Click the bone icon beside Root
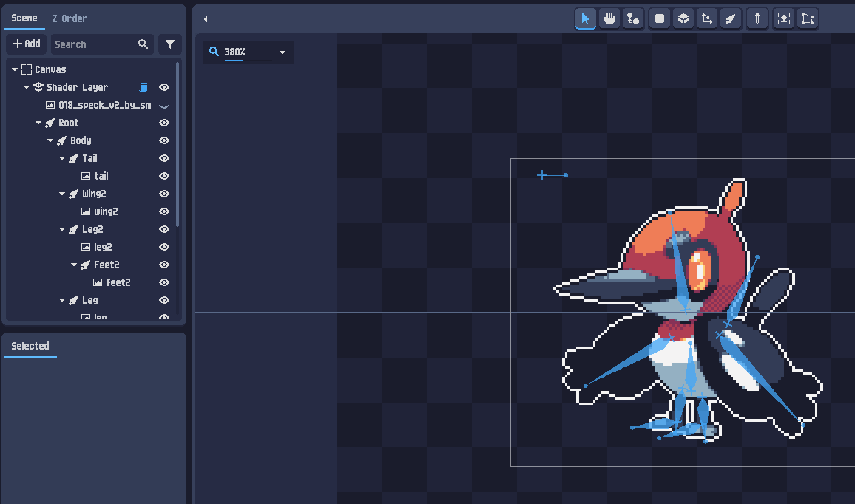The image size is (855, 504). (x=50, y=123)
